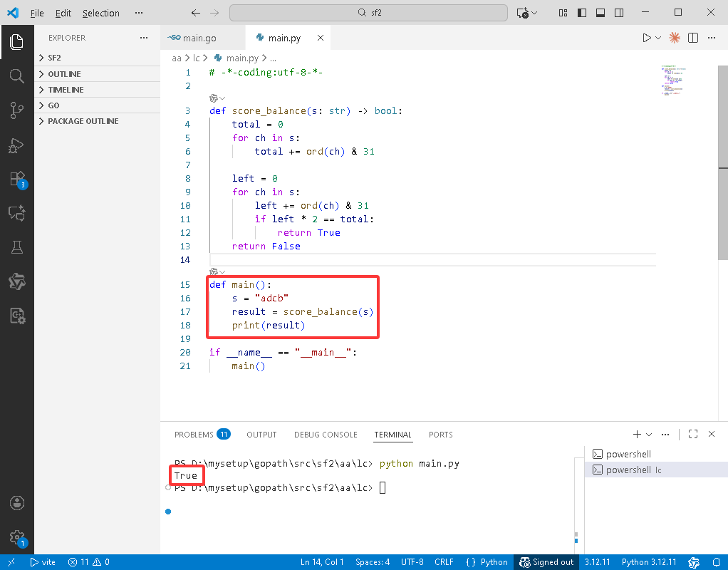Image resolution: width=728 pixels, height=570 pixels.
Task: Open the chat dropdown arrow in title bar
Action: [534, 13]
